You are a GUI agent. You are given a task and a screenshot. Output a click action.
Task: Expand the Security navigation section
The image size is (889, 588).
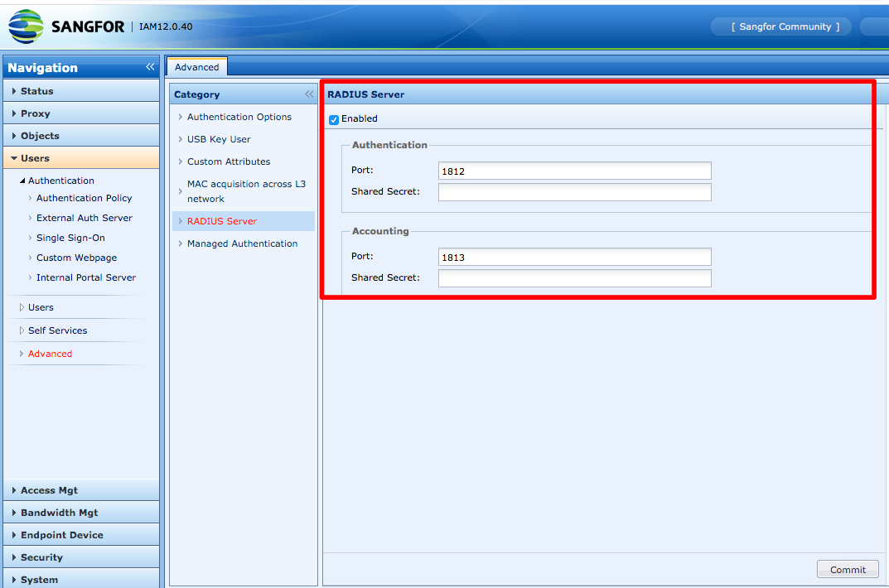coord(81,557)
